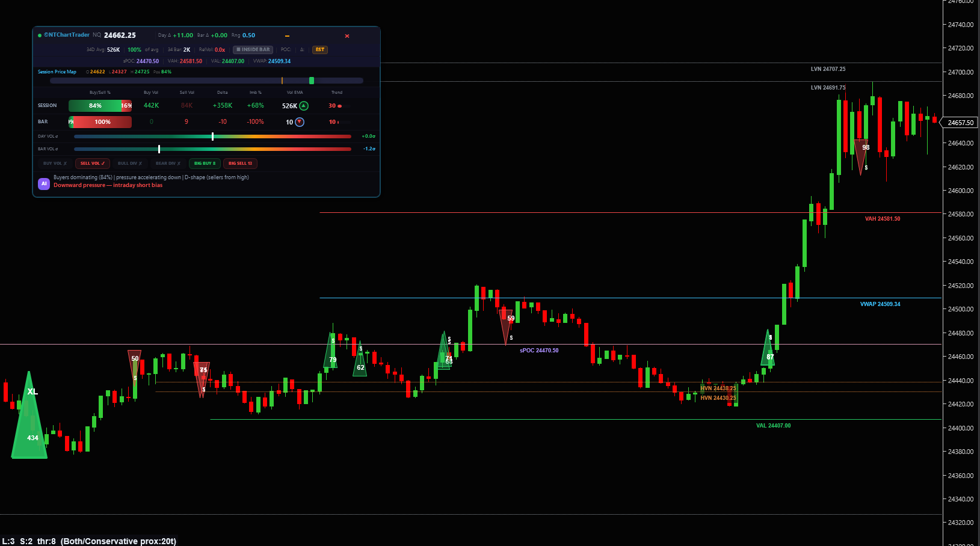
Task: Click the sPOC value 24470.50 in the panel
Action: [147, 61]
